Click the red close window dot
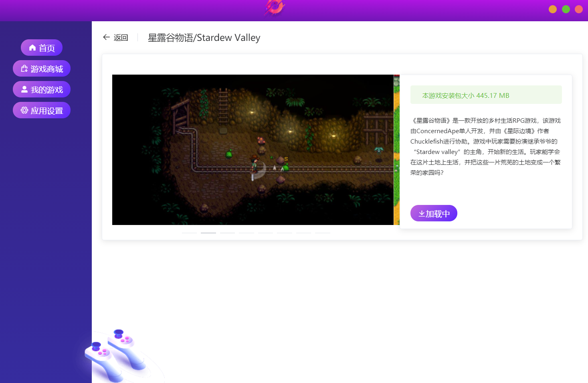588x383 pixels. pos(579,9)
